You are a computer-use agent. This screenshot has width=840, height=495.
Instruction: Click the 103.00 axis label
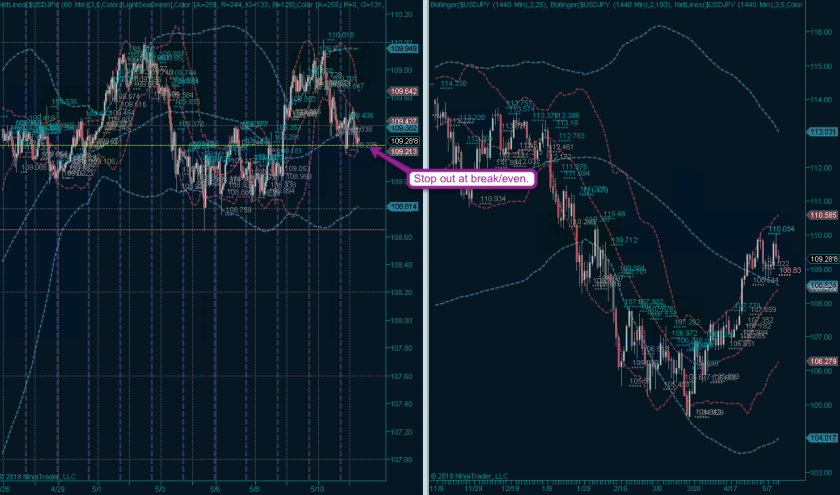[821, 474]
